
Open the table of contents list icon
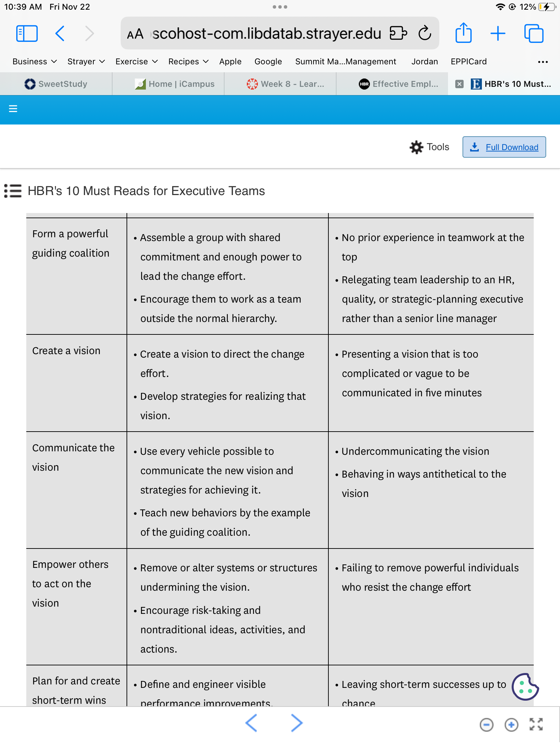[13, 191]
